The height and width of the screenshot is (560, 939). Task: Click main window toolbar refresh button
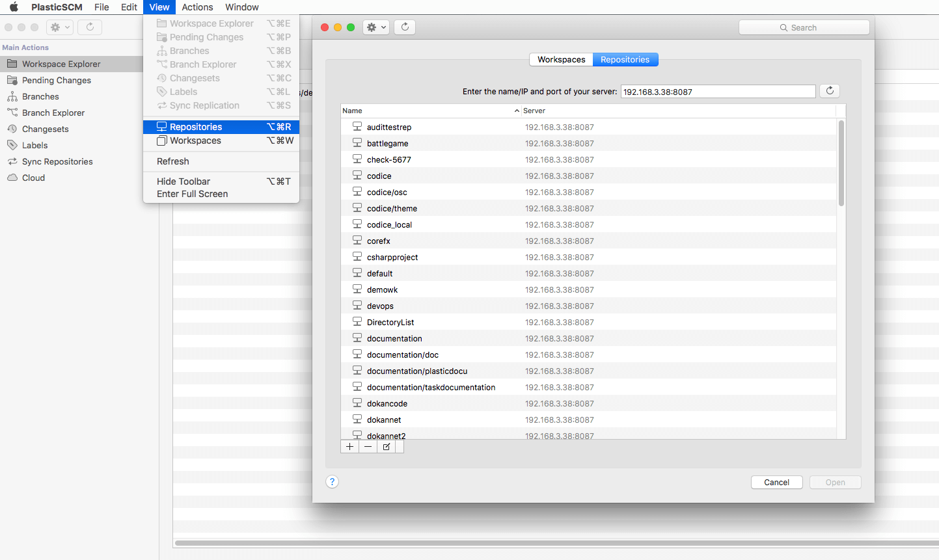(90, 27)
